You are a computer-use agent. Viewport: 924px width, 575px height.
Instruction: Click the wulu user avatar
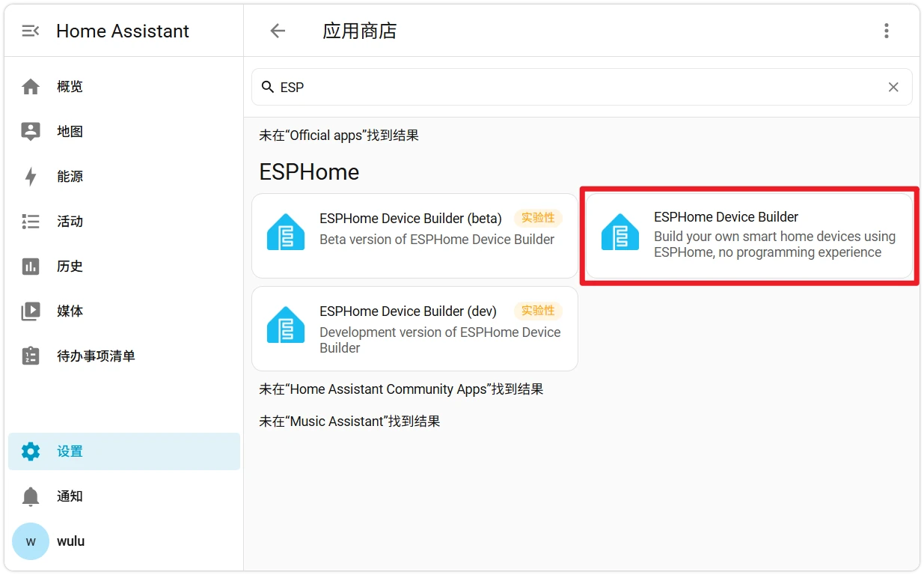(31, 541)
